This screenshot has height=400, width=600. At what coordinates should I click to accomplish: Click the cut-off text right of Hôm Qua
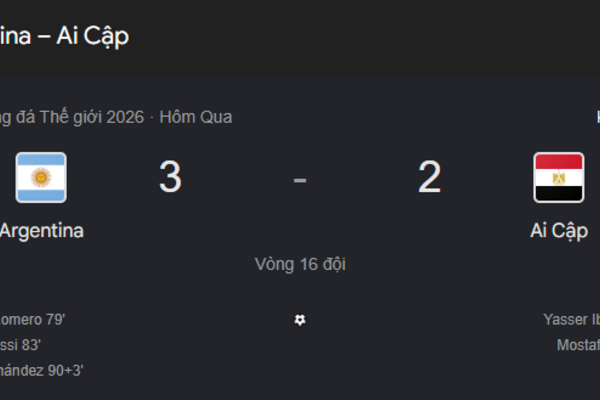click(598, 117)
